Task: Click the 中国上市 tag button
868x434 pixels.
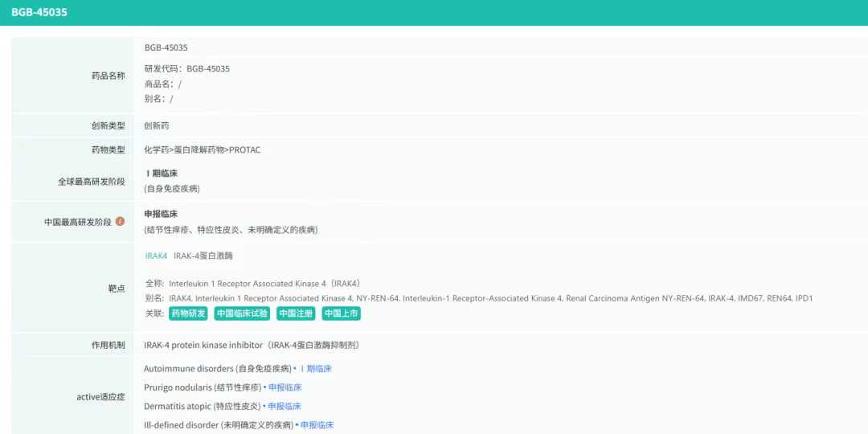Action: (342, 313)
